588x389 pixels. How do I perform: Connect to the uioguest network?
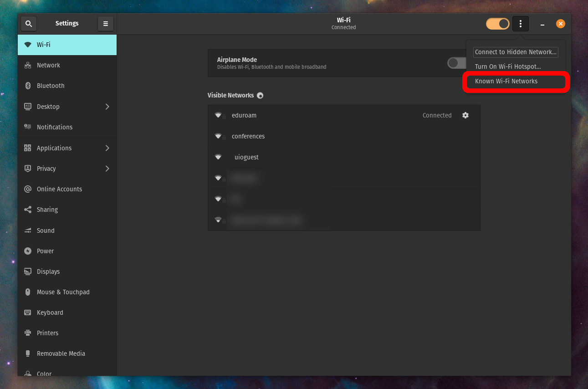pos(344,157)
